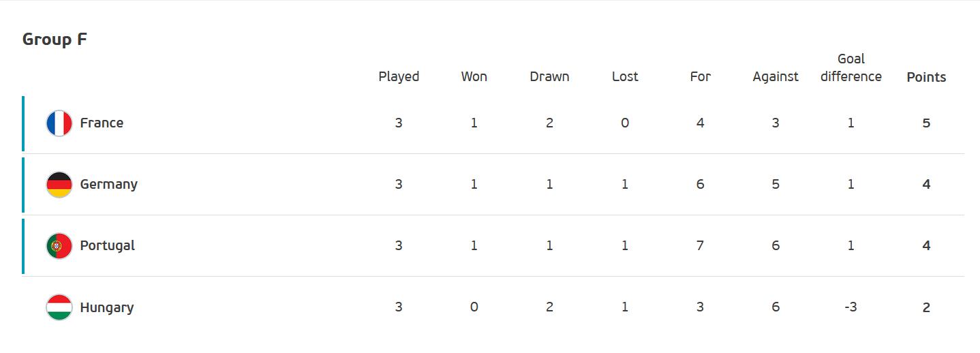Click the Germany flag icon

(x=59, y=185)
